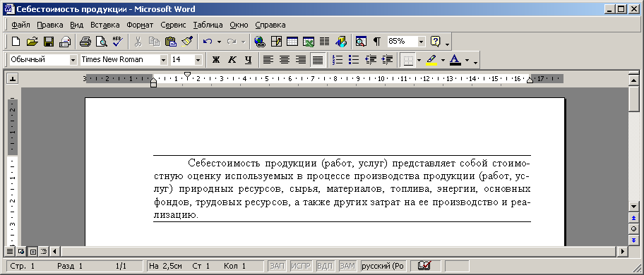Image resolution: width=644 pixels, height=275 pixels.
Task: Switch to Normal view button
Action: pyautogui.click(x=11, y=251)
